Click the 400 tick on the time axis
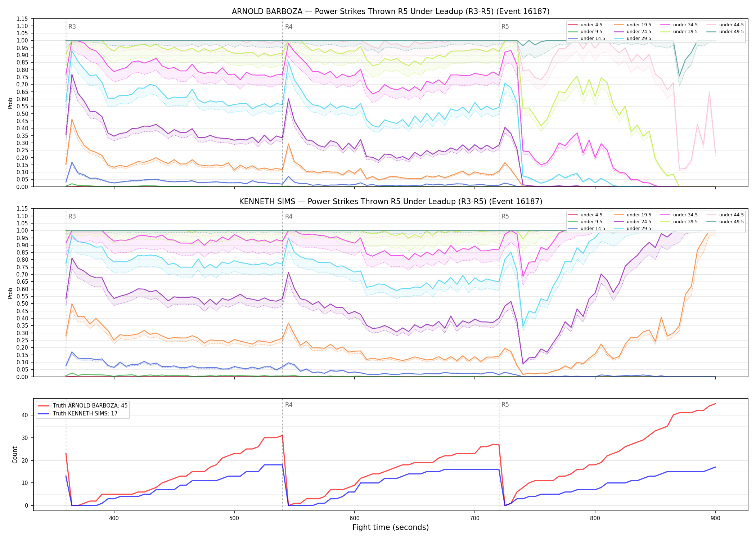 [x=114, y=518]
